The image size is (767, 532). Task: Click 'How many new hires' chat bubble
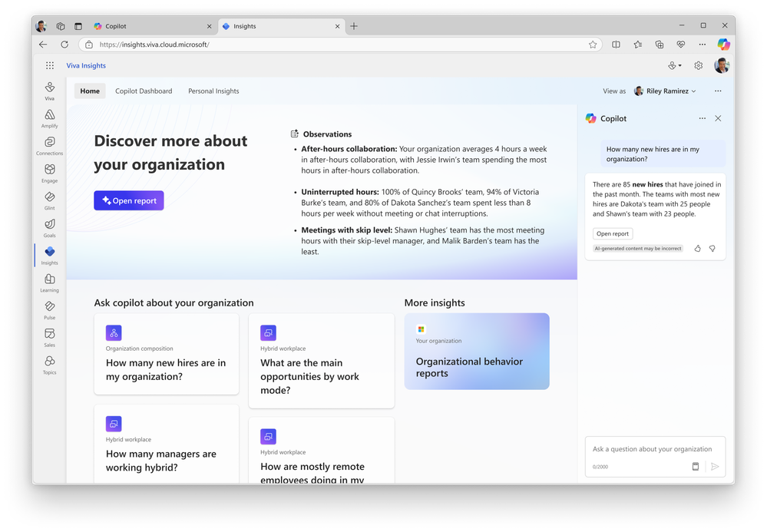(x=663, y=154)
